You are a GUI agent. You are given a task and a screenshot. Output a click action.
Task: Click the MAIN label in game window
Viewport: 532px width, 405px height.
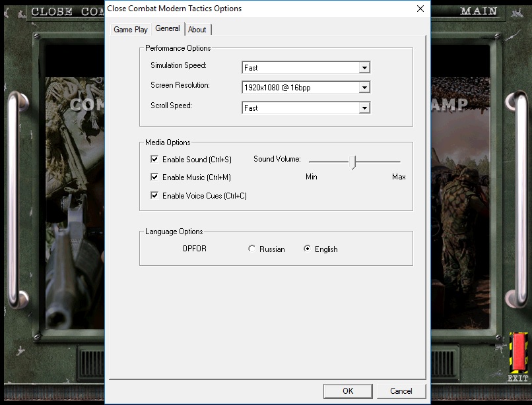pyautogui.click(x=479, y=11)
